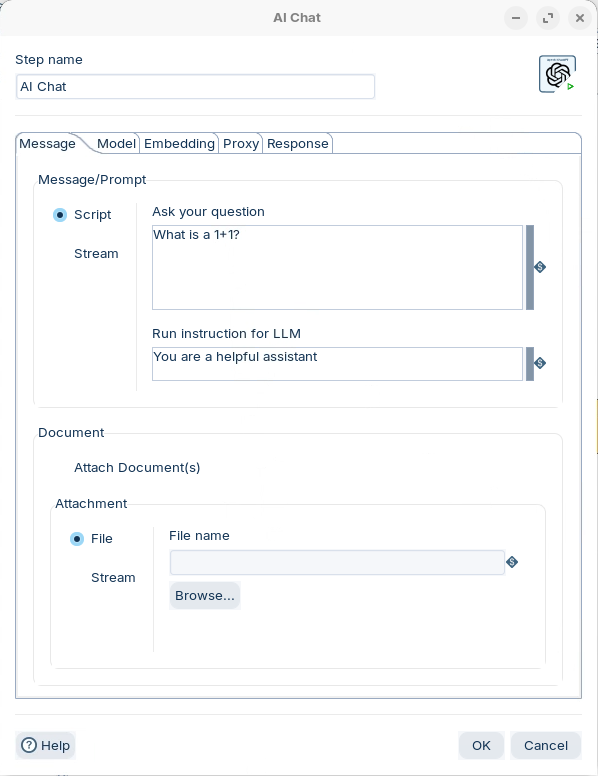Screen dimensions: 598x776
Task: Click the question text area scrollbar
Action: pyautogui.click(x=530, y=267)
